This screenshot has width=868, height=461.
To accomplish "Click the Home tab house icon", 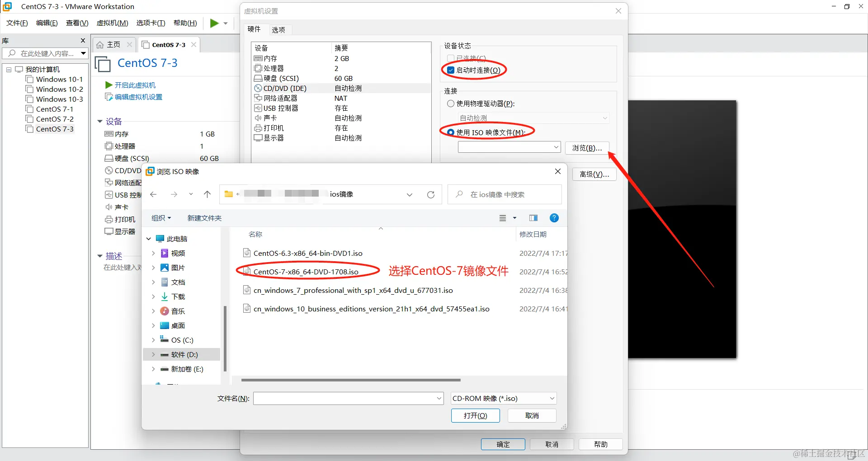I will (100, 45).
